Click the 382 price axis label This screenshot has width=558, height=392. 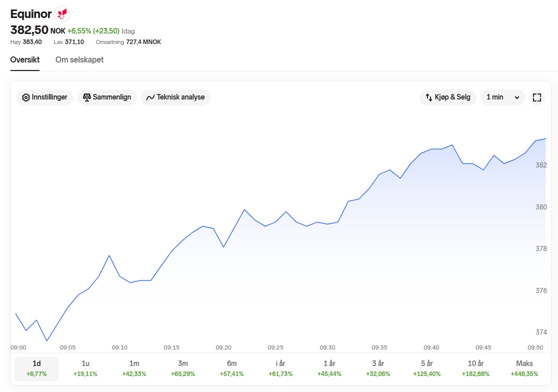click(x=541, y=165)
